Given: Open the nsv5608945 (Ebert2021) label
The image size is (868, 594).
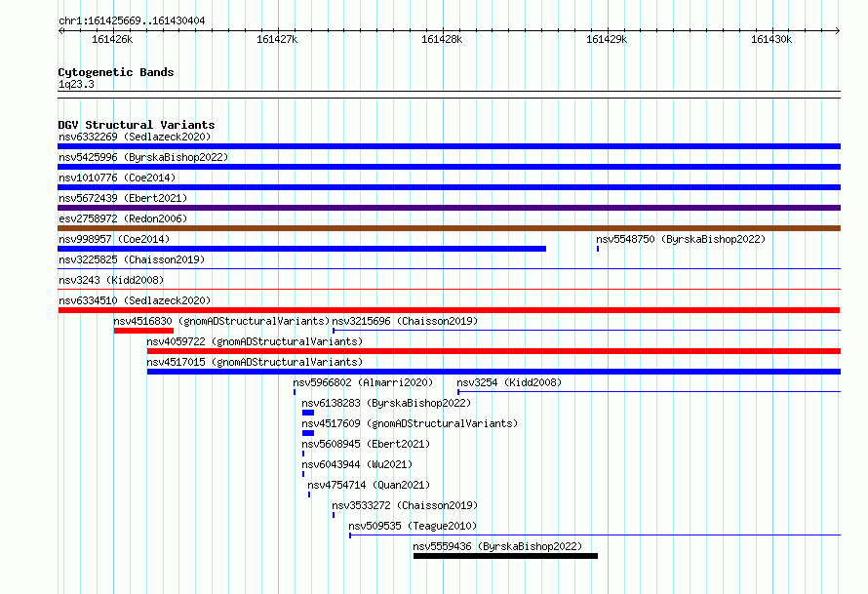Looking at the screenshot, I should tap(366, 444).
